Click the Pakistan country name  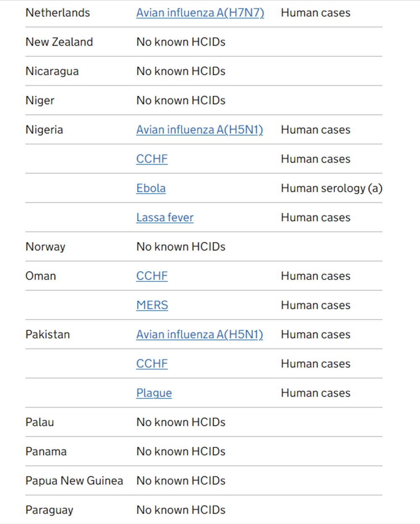[47, 335]
